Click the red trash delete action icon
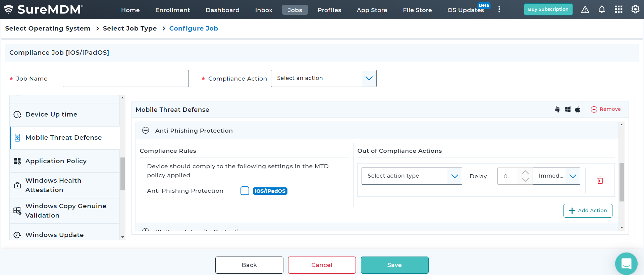Screen dimensions: 644x275 600,180
